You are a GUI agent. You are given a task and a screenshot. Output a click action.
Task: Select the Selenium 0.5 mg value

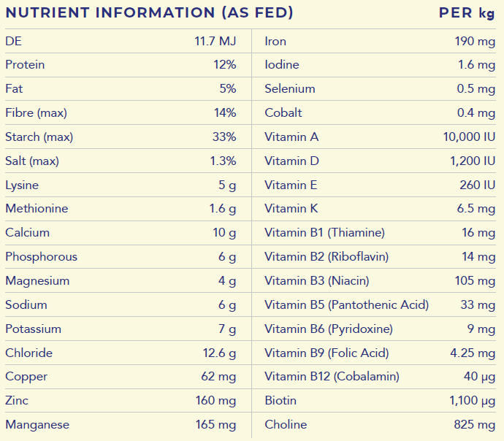pos(476,89)
